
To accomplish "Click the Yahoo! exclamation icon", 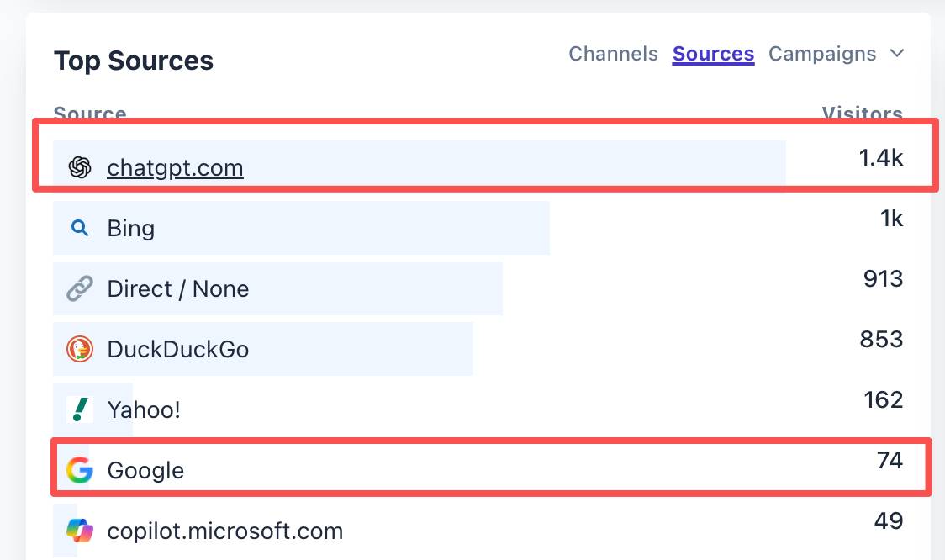I will (80, 409).
